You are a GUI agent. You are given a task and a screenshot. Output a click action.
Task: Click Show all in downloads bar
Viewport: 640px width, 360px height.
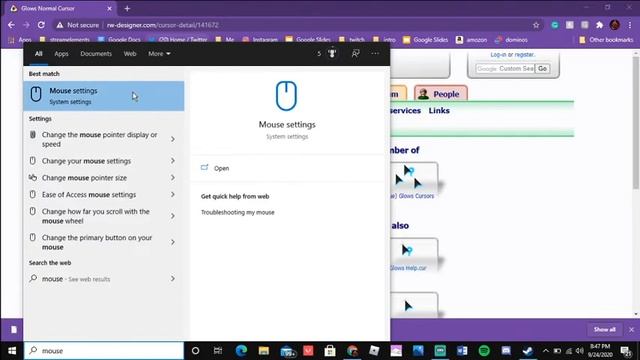pyautogui.click(x=604, y=329)
